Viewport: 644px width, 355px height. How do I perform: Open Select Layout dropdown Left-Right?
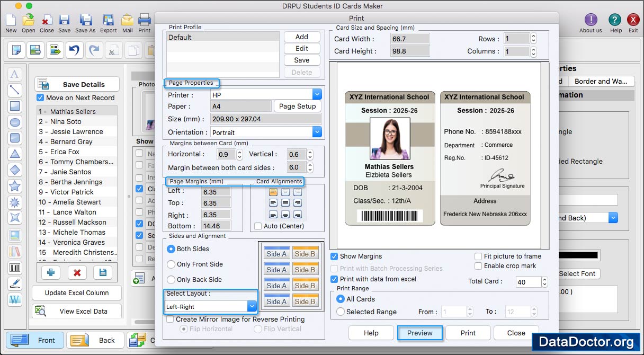coord(211,306)
